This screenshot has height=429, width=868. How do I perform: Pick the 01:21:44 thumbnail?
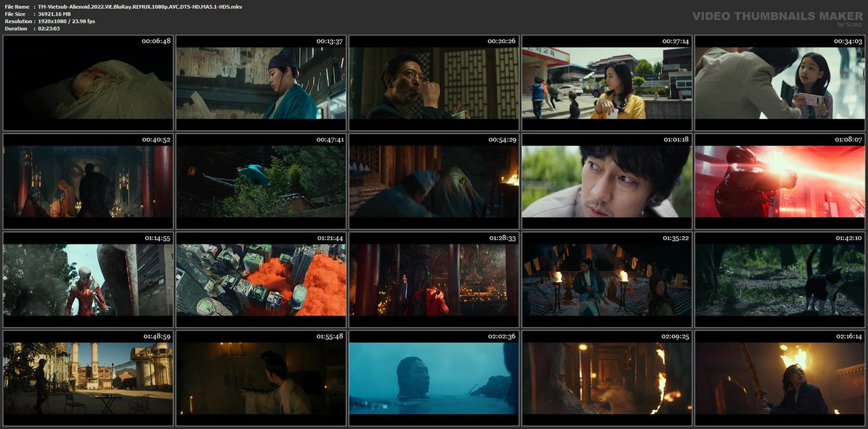coord(261,280)
